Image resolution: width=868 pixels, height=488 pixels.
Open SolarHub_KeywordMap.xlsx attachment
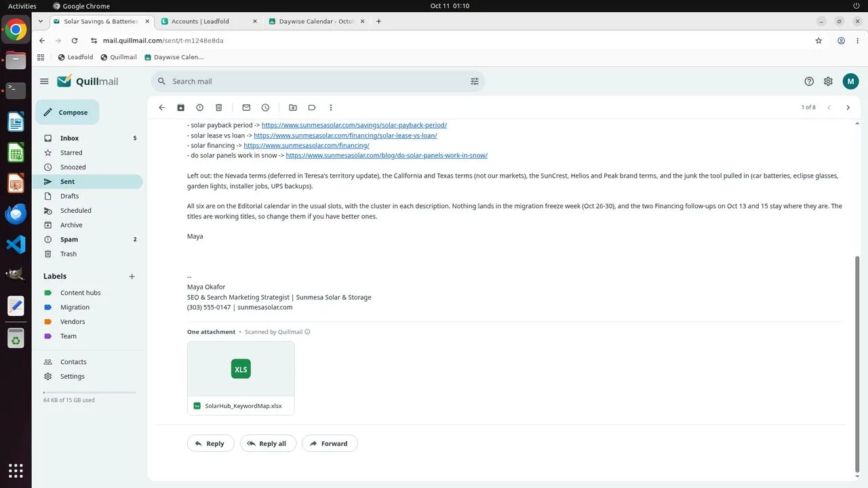(x=241, y=378)
